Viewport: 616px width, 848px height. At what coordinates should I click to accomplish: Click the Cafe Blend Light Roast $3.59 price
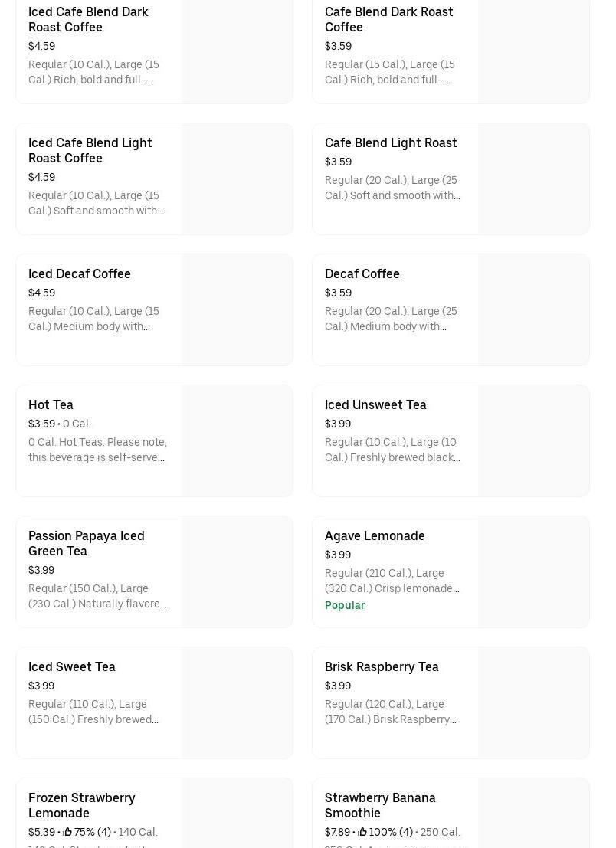[x=338, y=162]
